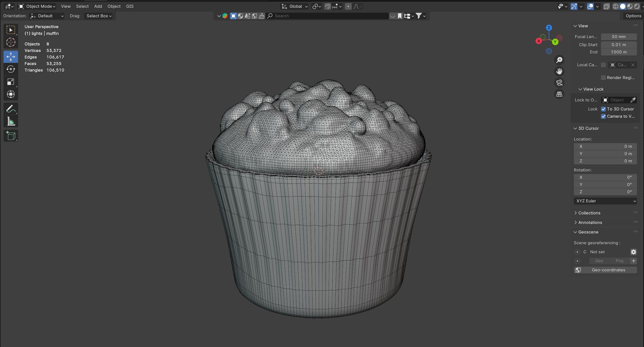Click the hand pan view icon
Image resolution: width=644 pixels, height=347 pixels.
pyautogui.click(x=559, y=71)
